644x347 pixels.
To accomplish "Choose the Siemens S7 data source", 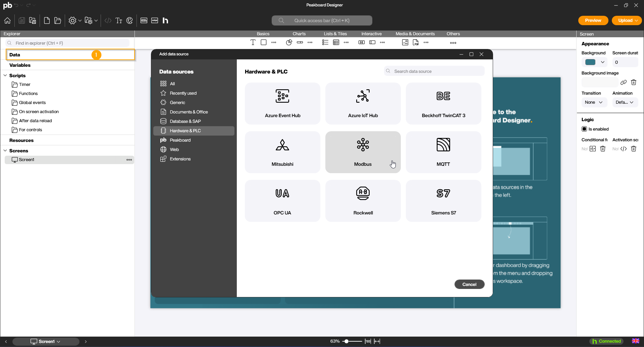I will [443, 201].
